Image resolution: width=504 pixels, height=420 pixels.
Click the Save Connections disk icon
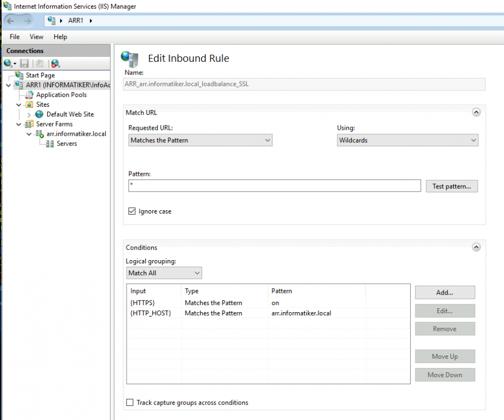(24, 63)
